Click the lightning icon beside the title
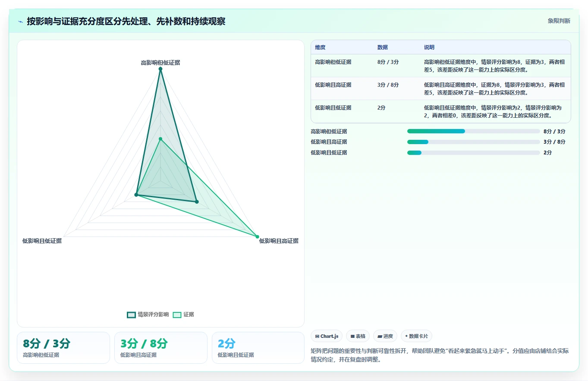The height and width of the screenshot is (381, 588). click(20, 22)
